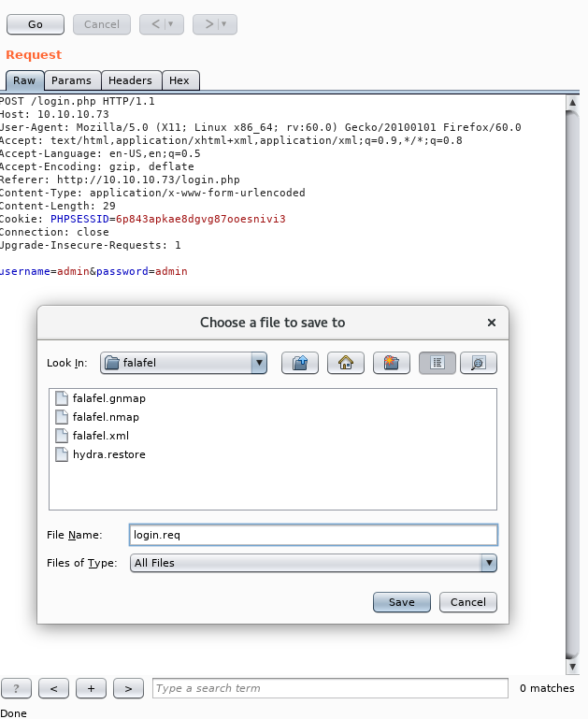Click the File Name input field
Screen dimensions: 588x719
point(312,535)
